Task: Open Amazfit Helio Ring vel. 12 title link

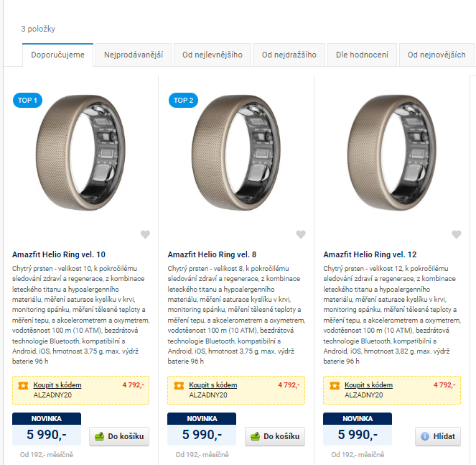Action: pyautogui.click(x=370, y=254)
